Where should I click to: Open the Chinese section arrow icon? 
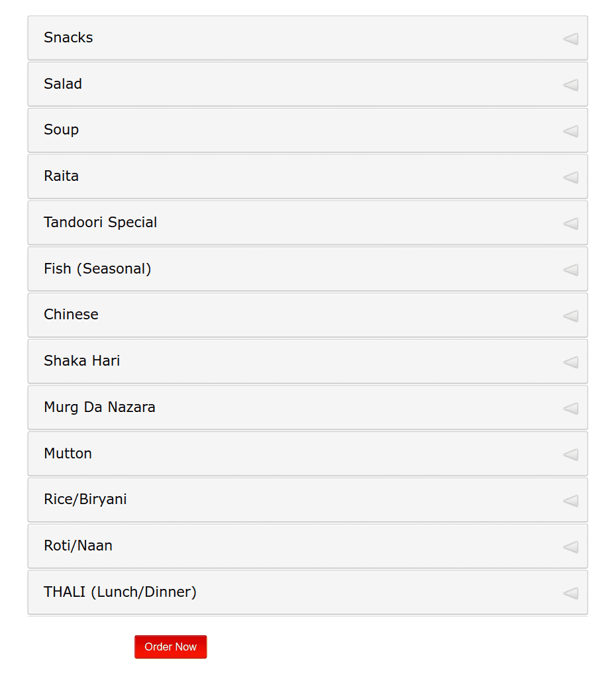570,316
